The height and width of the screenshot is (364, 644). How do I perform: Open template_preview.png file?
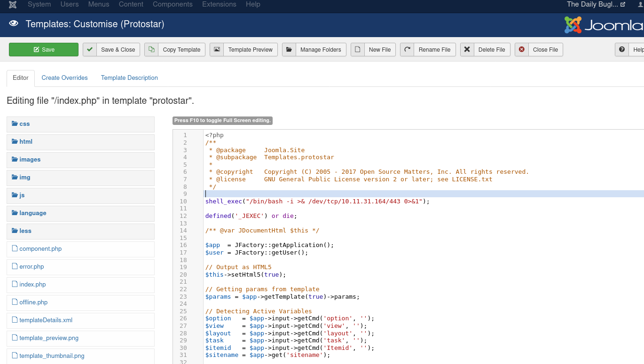[x=80, y=338]
